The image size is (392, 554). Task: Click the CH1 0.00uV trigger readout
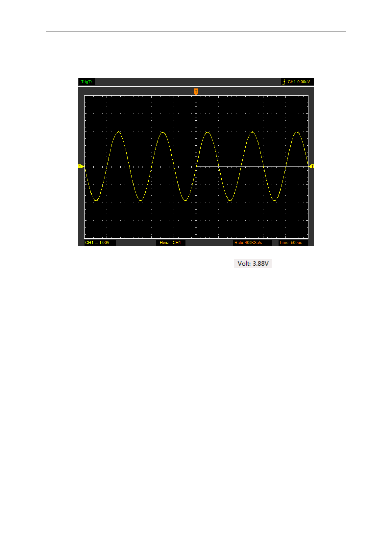[x=299, y=82]
